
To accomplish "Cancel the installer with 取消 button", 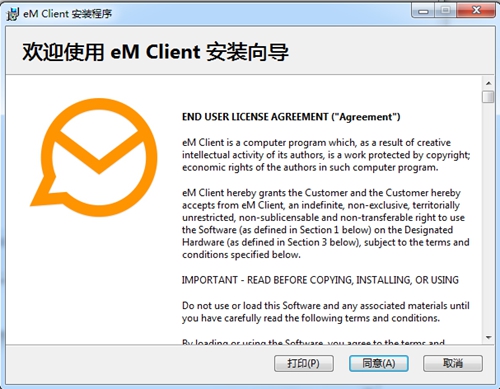I will [x=453, y=363].
